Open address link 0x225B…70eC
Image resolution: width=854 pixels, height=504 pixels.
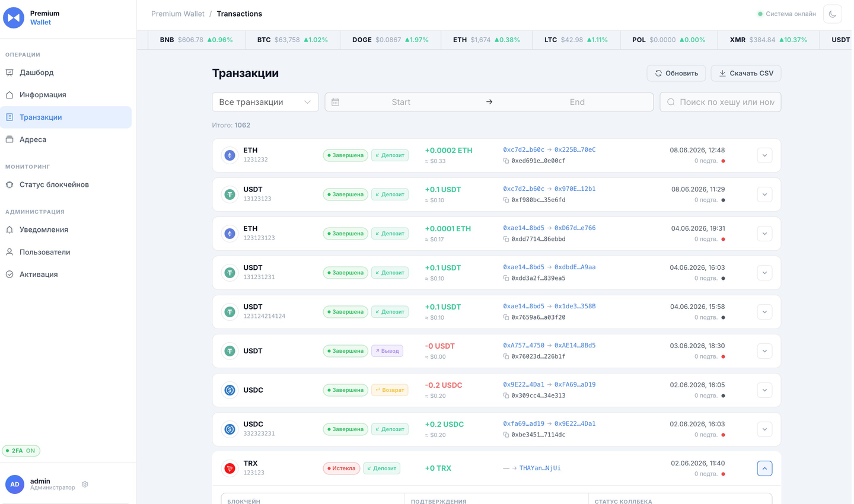pyautogui.click(x=575, y=150)
